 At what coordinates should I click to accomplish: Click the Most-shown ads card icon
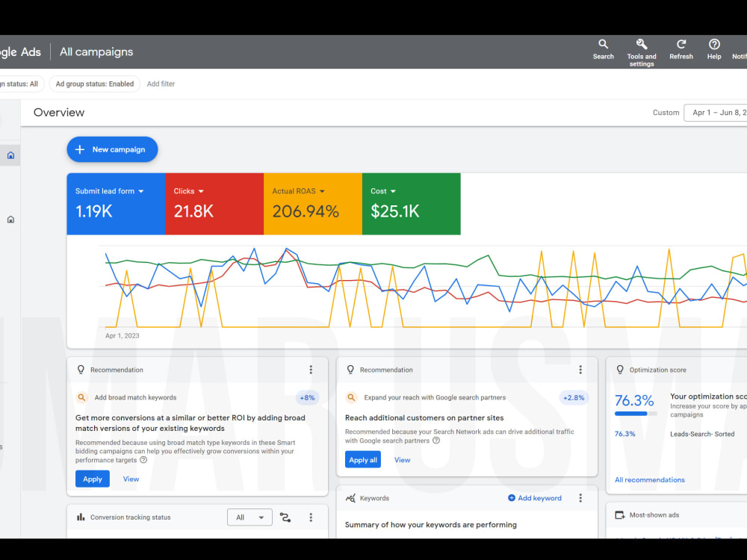pyautogui.click(x=620, y=514)
